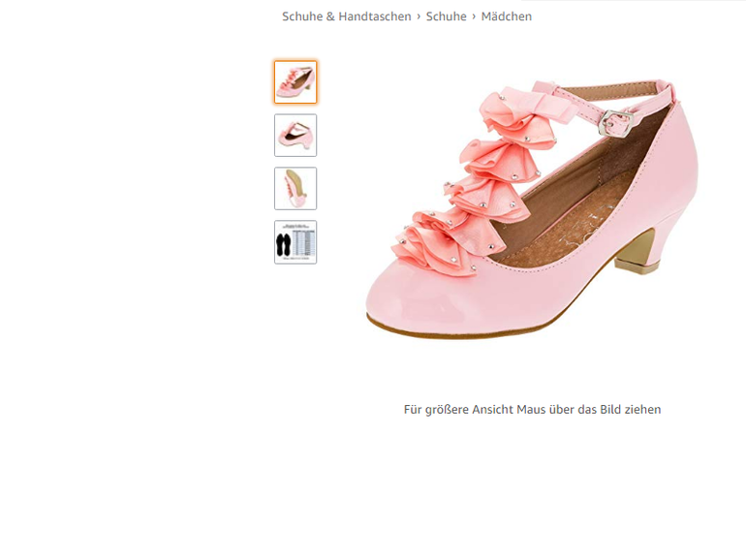The height and width of the screenshot is (560, 746).
Task: Go to the Schuhe breadcrumb category
Action: point(446,16)
